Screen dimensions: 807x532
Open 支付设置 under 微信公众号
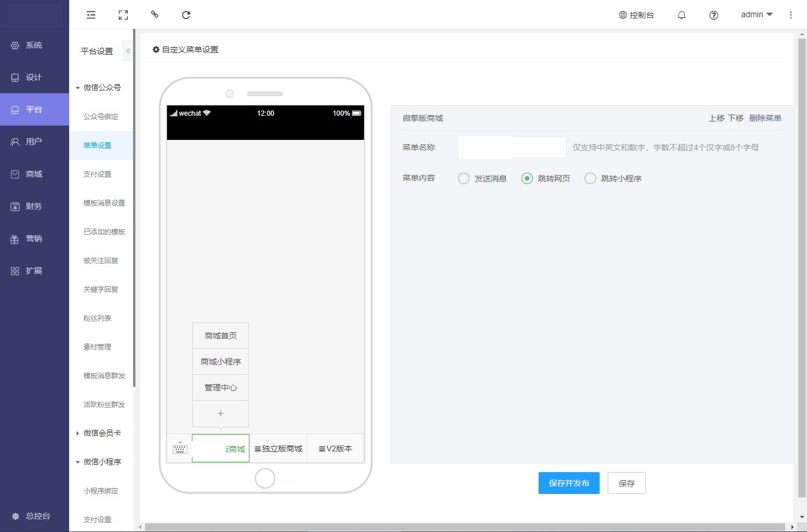tap(97, 174)
